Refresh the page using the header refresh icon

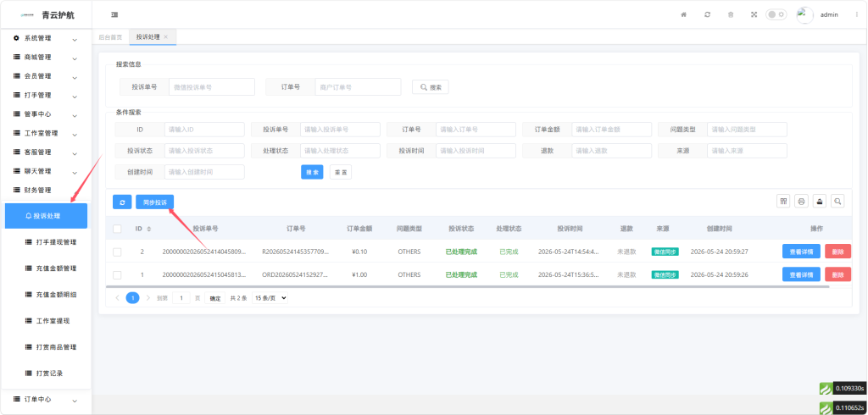707,15
